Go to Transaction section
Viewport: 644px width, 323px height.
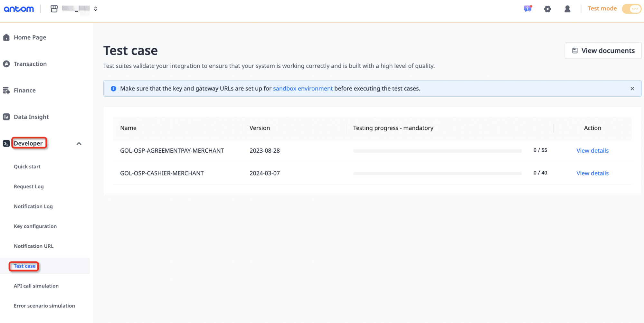tap(30, 64)
